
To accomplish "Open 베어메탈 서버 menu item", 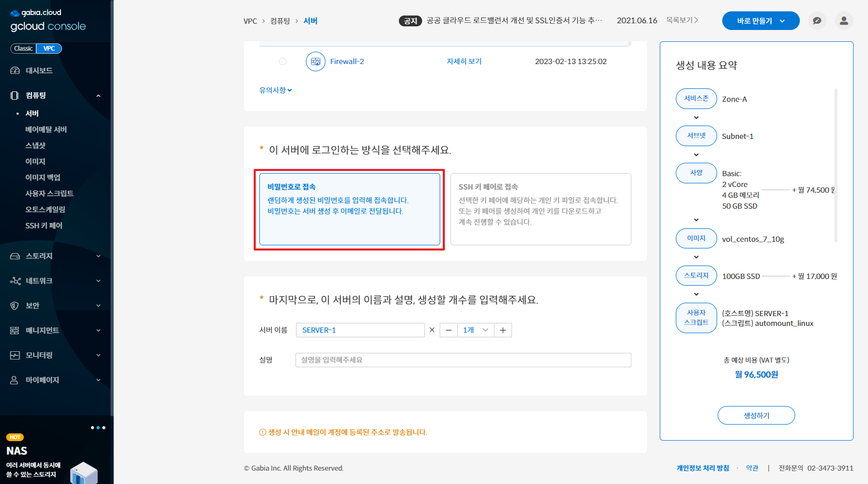I will click(x=46, y=129).
